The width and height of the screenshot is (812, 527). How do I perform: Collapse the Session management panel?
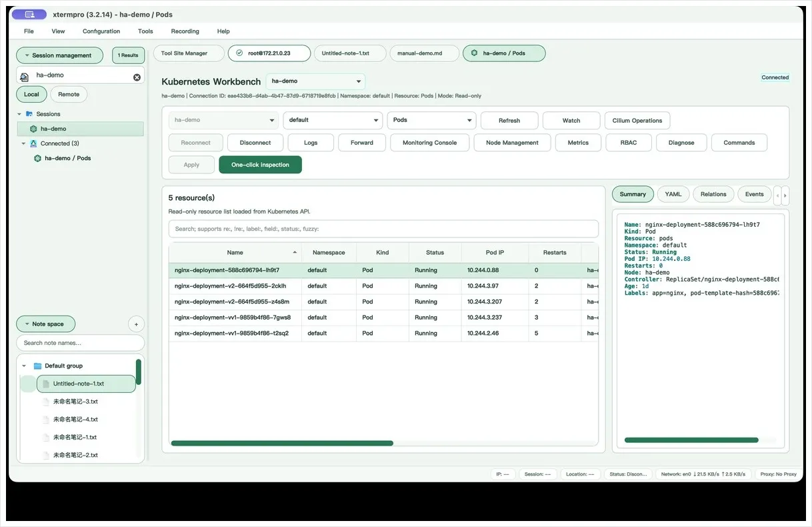pos(59,55)
